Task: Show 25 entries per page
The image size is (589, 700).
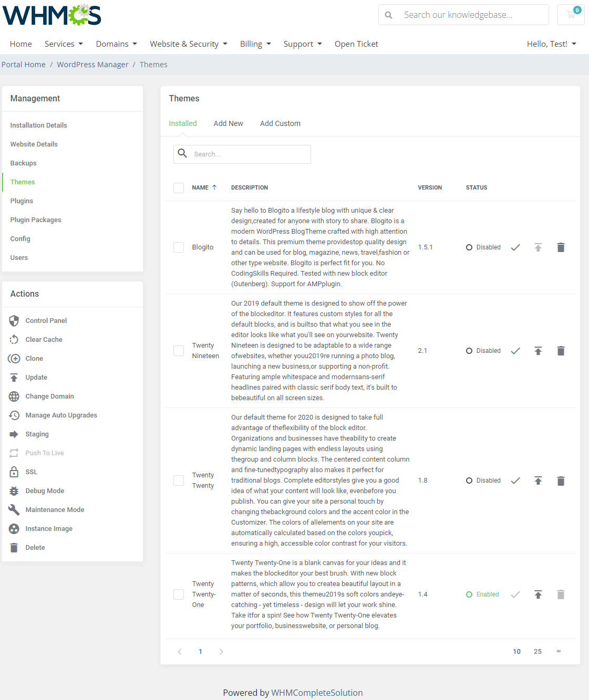Action: tap(538, 652)
